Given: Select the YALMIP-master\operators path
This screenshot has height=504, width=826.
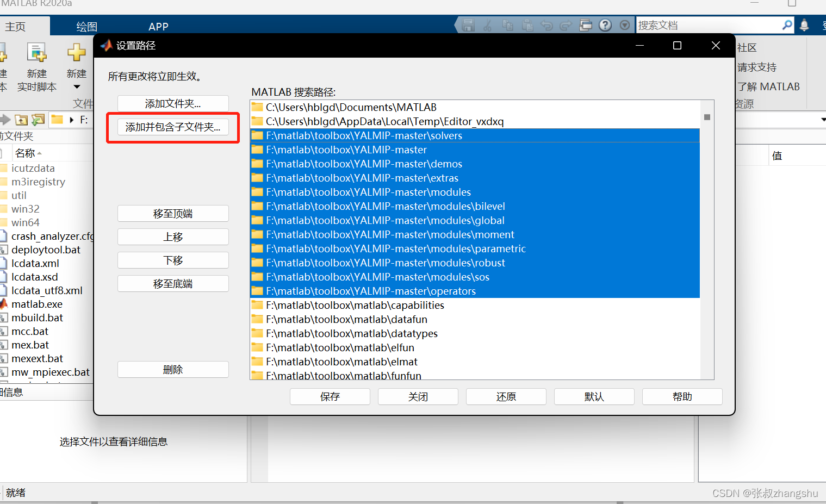Looking at the screenshot, I should tap(475, 291).
